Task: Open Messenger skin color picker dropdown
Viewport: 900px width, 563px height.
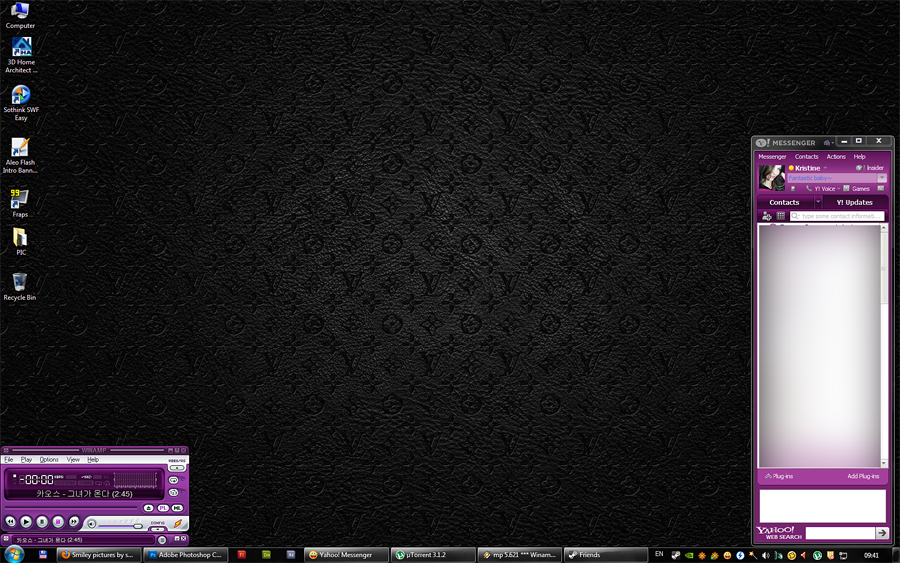Action: click(828, 142)
